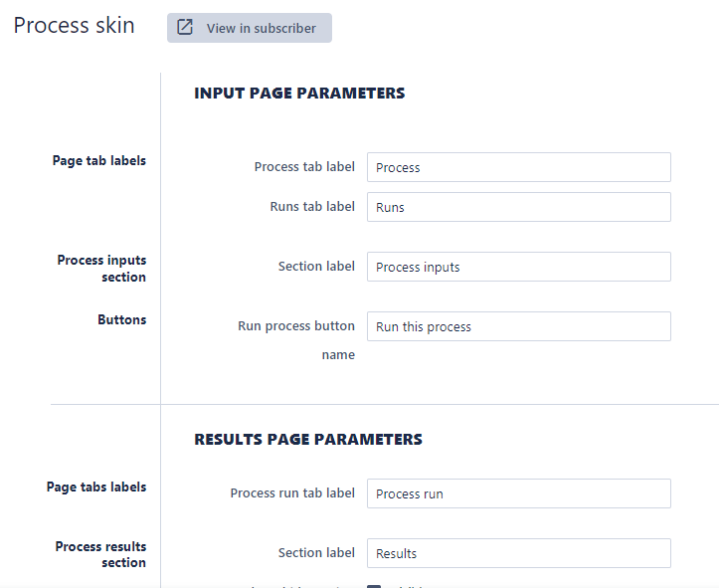
Task: Click the Runs tab label input field
Action: tap(518, 207)
